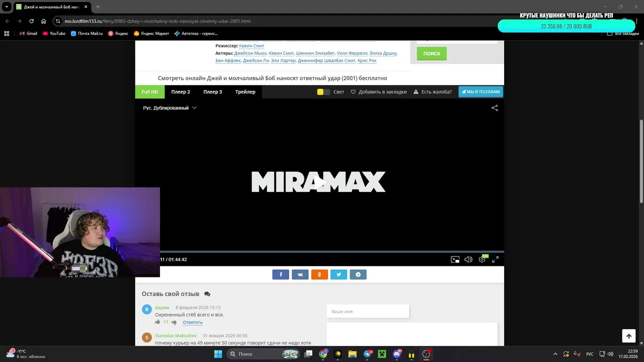Switch to Плеер 2 tab
644x362 pixels.
click(181, 92)
